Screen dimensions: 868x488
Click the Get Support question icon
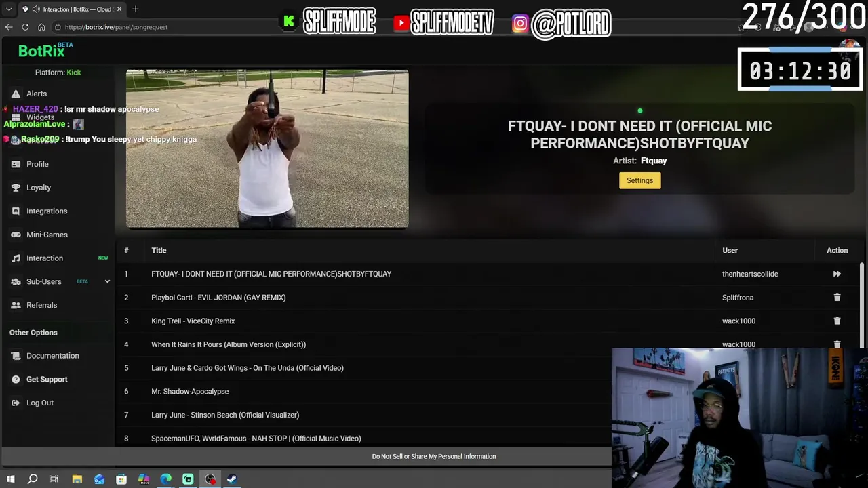(16, 380)
